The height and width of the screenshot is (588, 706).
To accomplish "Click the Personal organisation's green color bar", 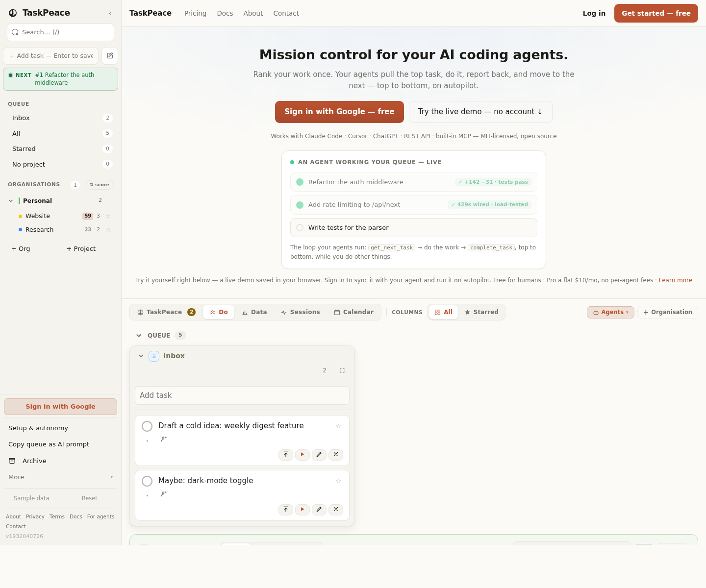I will point(19,201).
